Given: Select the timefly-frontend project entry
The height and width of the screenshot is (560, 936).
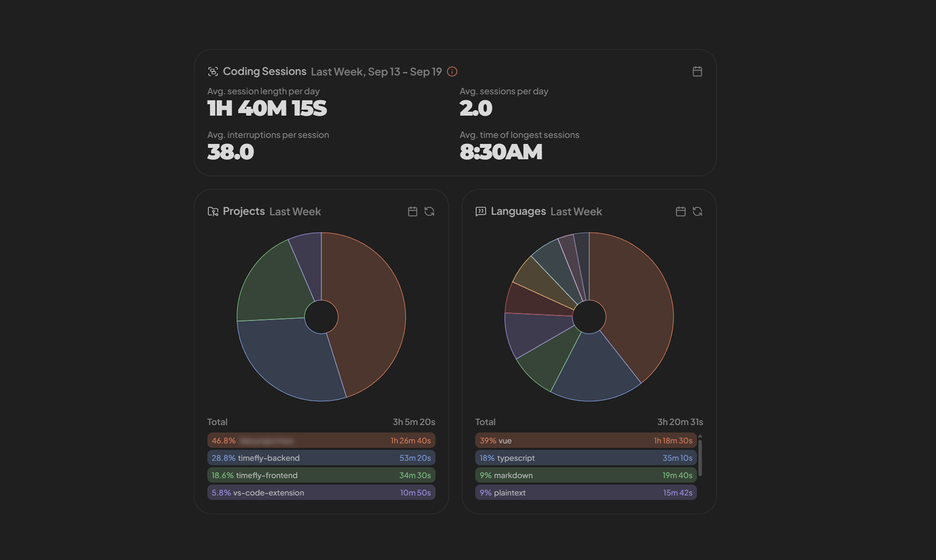Looking at the screenshot, I should [x=321, y=475].
